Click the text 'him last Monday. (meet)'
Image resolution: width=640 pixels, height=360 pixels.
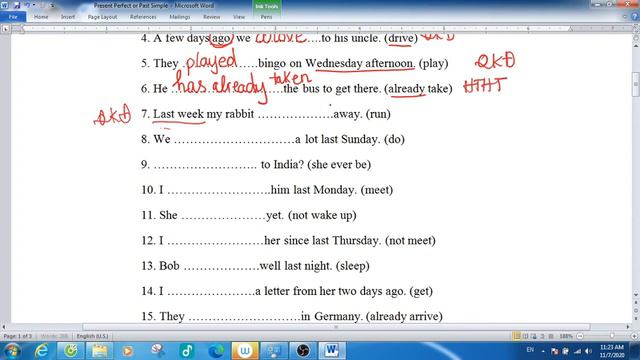[x=331, y=190]
